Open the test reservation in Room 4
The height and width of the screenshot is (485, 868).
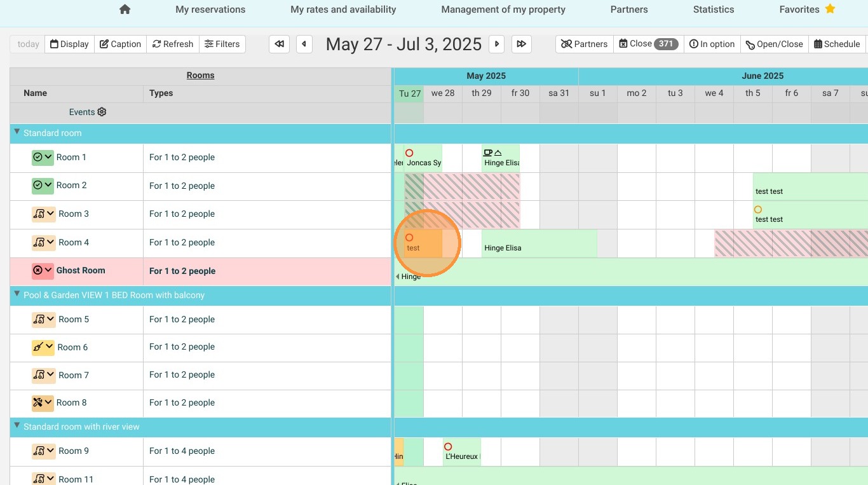tap(423, 243)
